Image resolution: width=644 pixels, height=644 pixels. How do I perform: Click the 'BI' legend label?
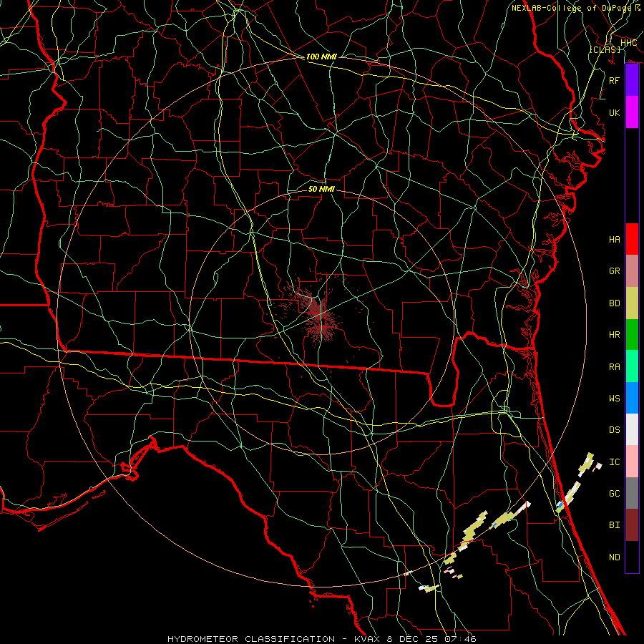615,525
